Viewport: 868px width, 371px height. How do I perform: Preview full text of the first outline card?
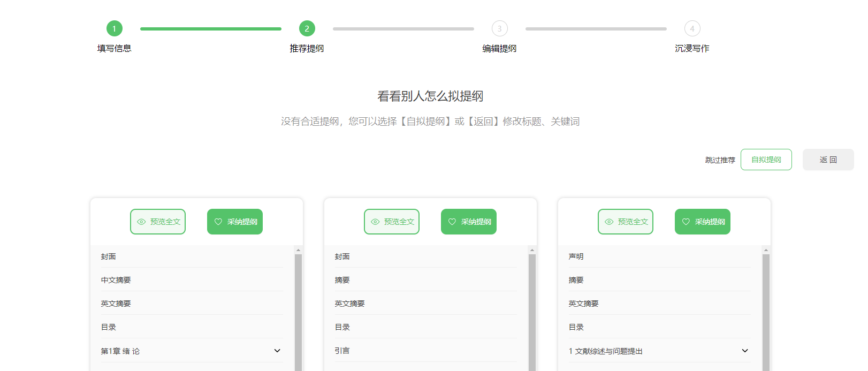(x=158, y=222)
